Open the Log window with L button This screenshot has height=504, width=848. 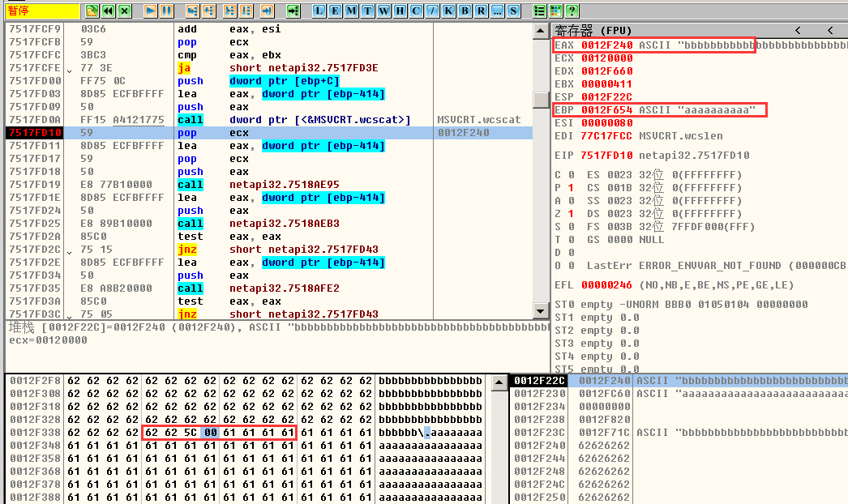click(x=319, y=11)
